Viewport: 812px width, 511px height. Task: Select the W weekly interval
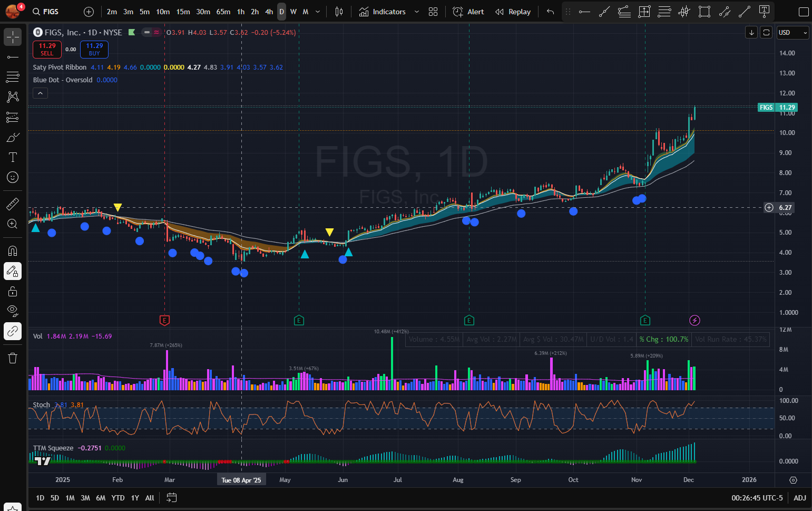[294, 12]
